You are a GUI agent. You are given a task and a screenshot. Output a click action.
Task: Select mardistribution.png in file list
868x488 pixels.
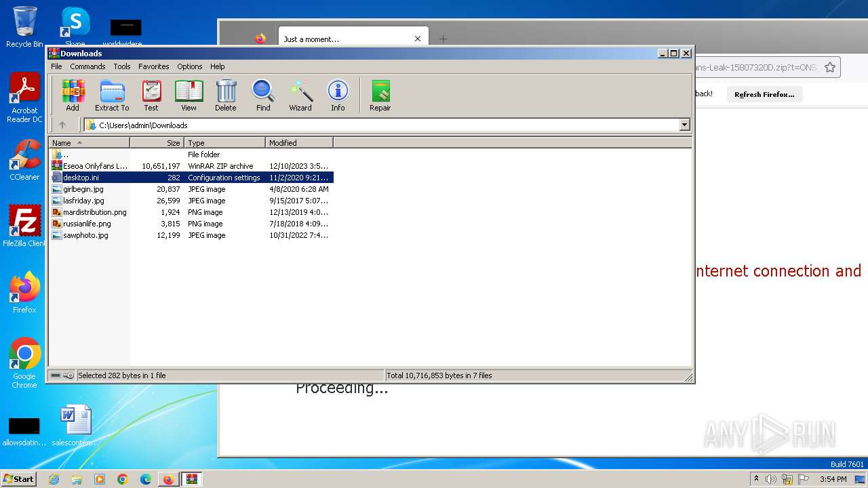pyautogui.click(x=191, y=212)
